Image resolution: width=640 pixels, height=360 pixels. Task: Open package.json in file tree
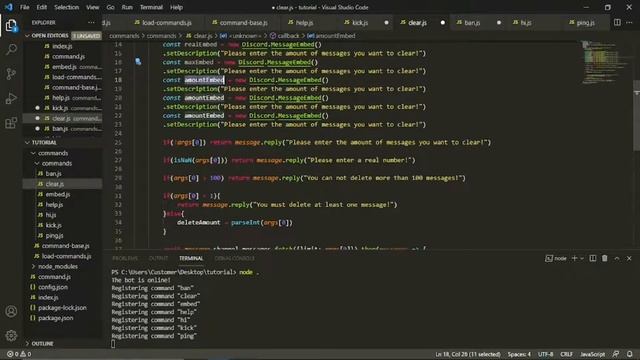point(56,318)
